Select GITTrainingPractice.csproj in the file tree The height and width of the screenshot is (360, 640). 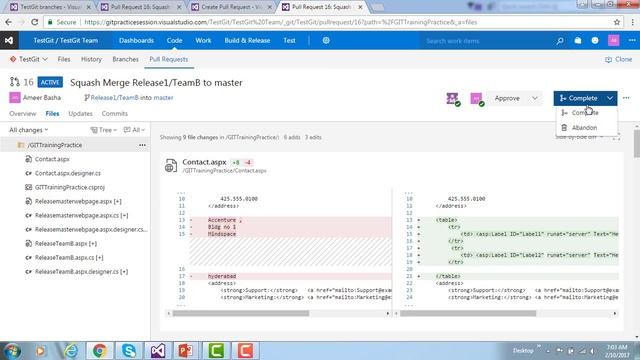(70, 187)
